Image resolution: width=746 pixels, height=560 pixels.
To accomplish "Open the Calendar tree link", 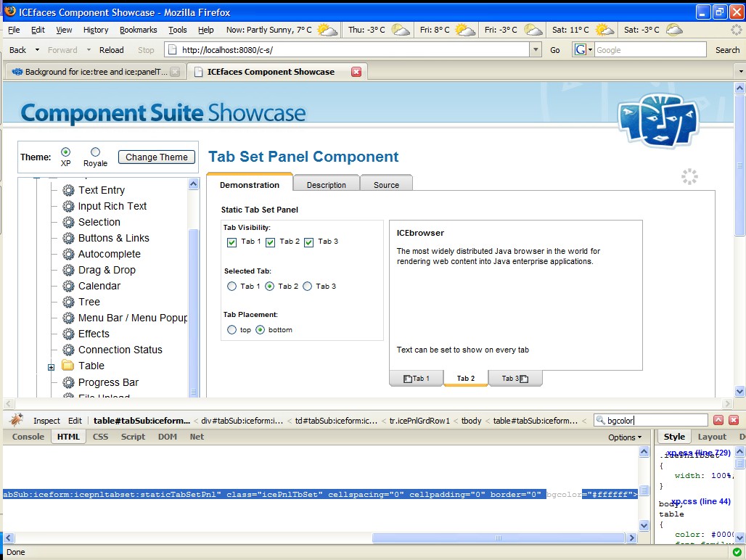I will [99, 286].
